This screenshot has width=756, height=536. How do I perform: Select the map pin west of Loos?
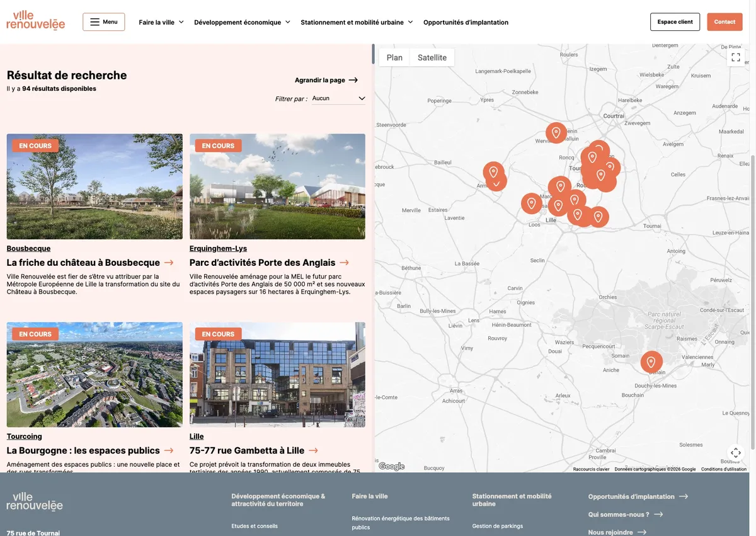pos(531,203)
